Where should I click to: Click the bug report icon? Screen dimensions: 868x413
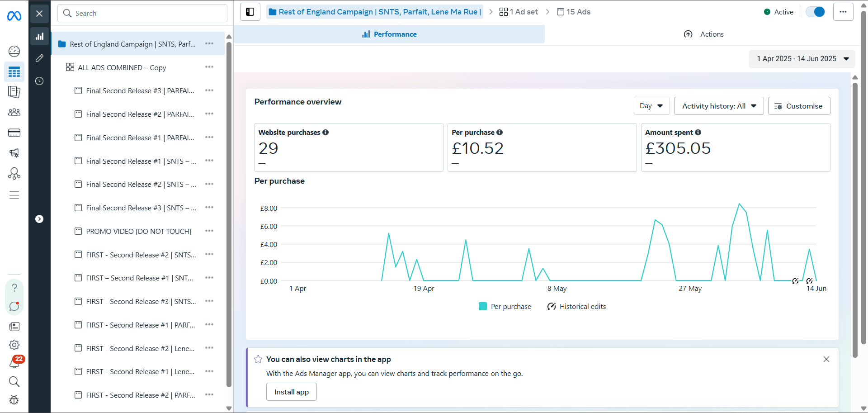[x=14, y=400]
